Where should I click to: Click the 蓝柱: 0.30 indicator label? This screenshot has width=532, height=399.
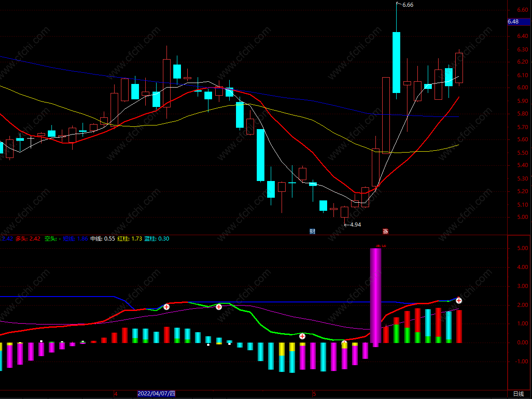coord(157,238)
